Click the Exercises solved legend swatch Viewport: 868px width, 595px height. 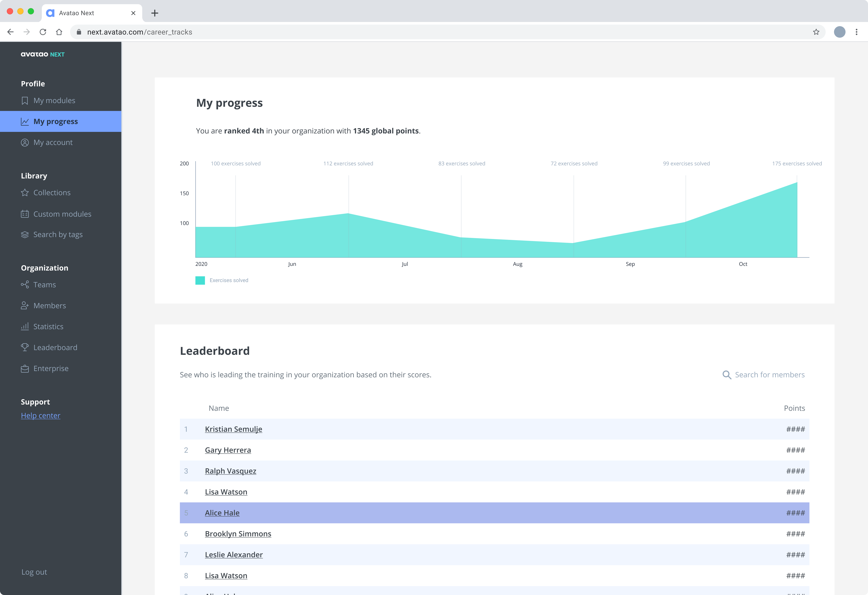[200, 280]
